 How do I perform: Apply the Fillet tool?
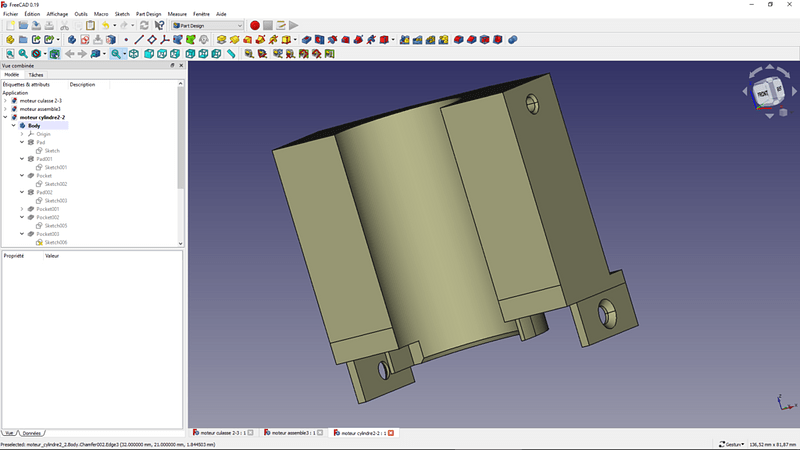pos(459,40)
